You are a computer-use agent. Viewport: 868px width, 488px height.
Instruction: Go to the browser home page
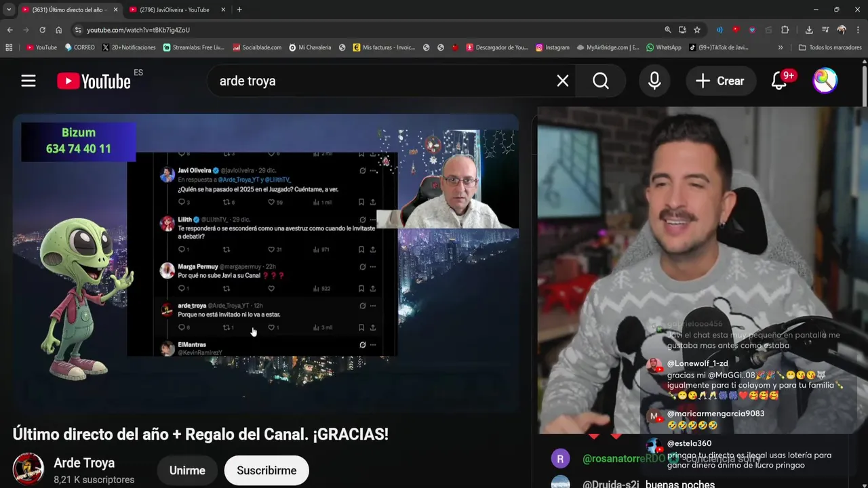[x=58, y=30]
